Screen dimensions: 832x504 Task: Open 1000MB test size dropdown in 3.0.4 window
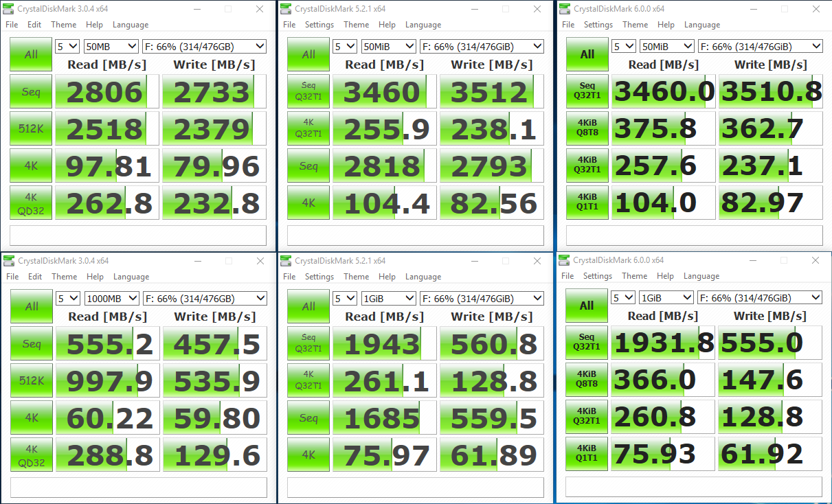click(x=111, y=299)
